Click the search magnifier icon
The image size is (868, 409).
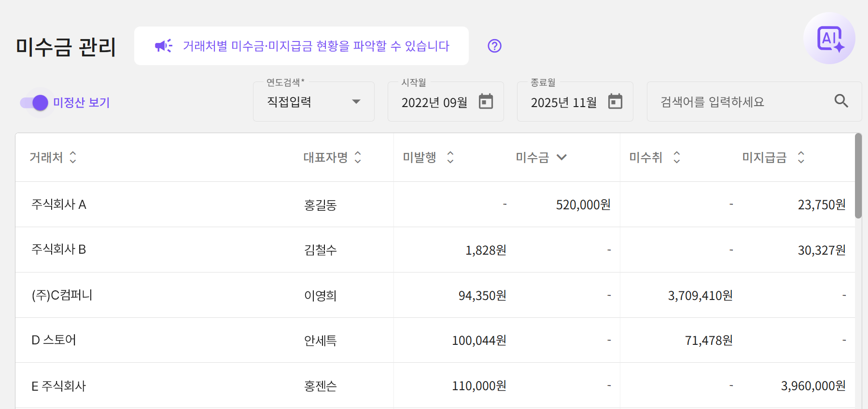pyautogui.click(x=841, y=101)
